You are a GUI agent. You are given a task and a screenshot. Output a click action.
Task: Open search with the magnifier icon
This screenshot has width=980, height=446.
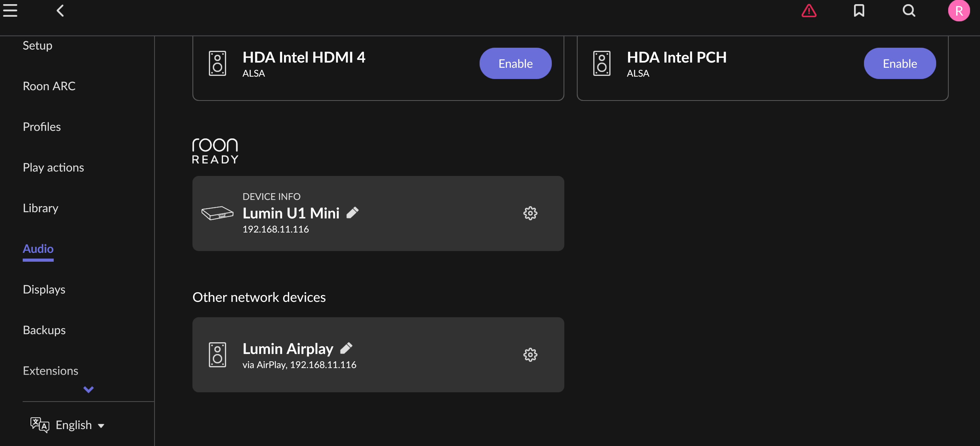coord(909,11)
